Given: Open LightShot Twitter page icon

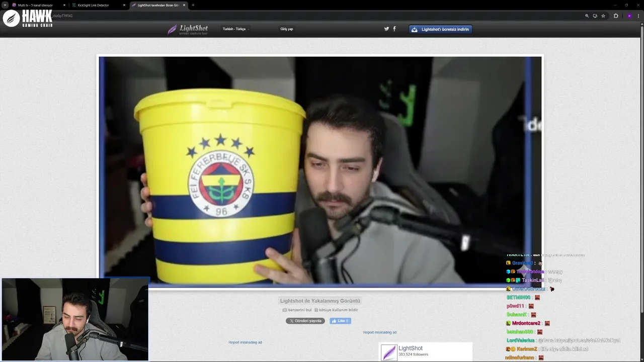Looking at the screenshot, I should (x=386, y=29).
